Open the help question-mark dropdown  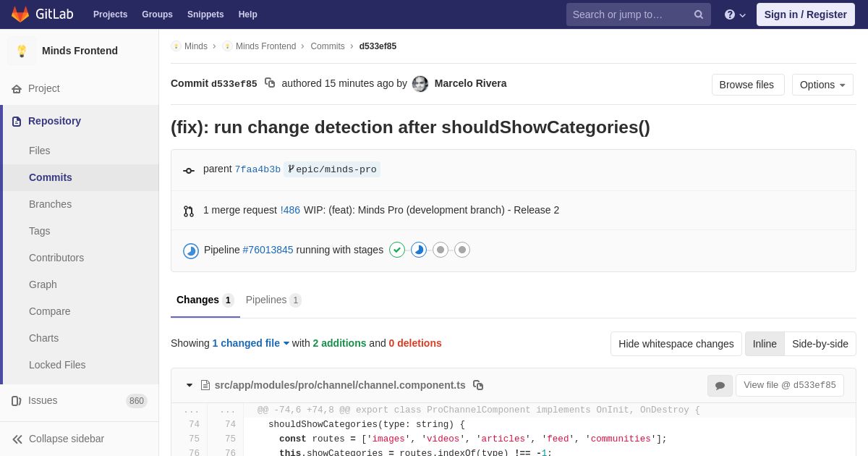pyautogui.click(x=735, y=14)
